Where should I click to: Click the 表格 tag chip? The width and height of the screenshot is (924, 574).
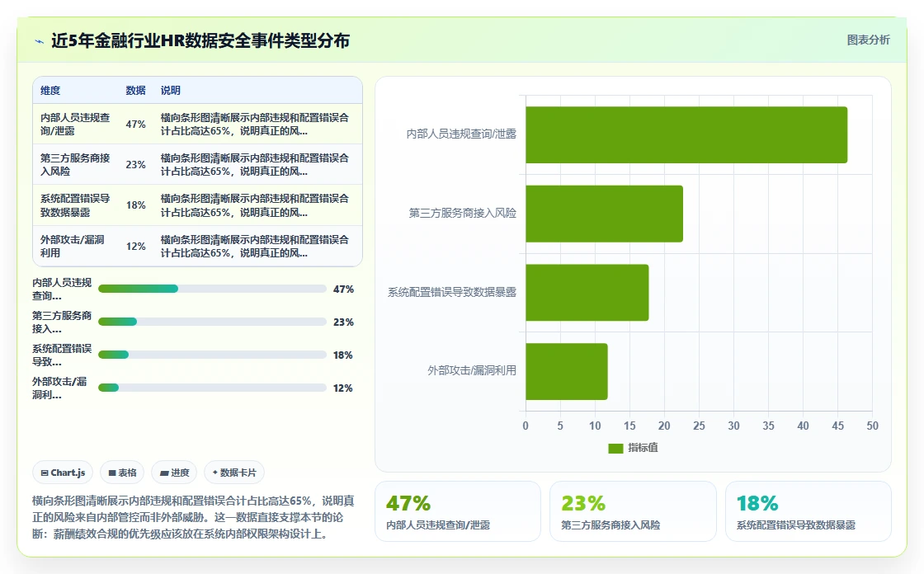click(x=122, y=473)
